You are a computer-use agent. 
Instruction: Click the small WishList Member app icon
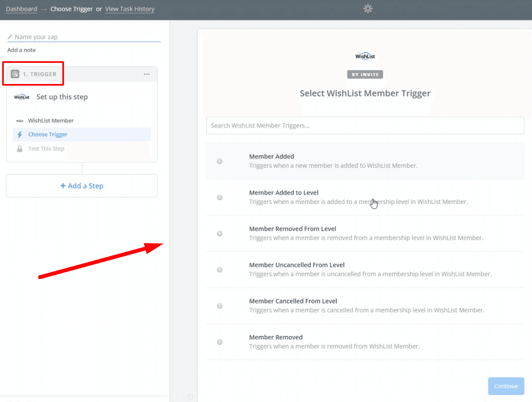[x=20, y=121]
